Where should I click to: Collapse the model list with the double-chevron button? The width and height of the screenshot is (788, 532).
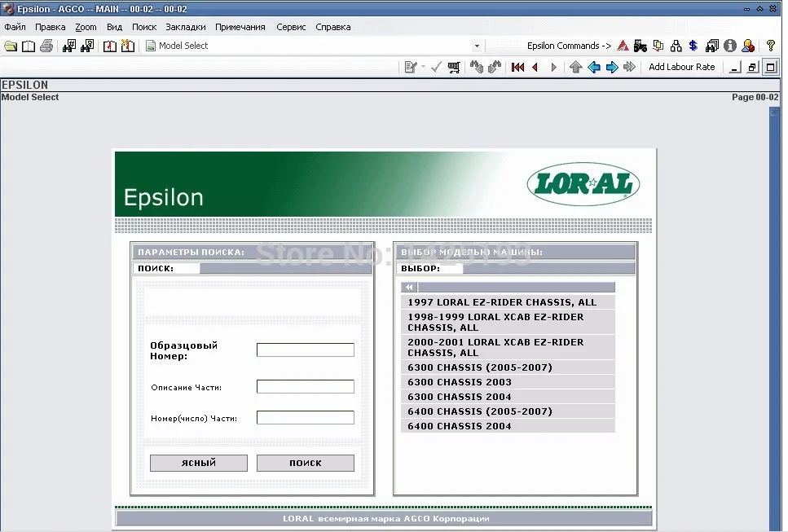[x=410, y=287]
